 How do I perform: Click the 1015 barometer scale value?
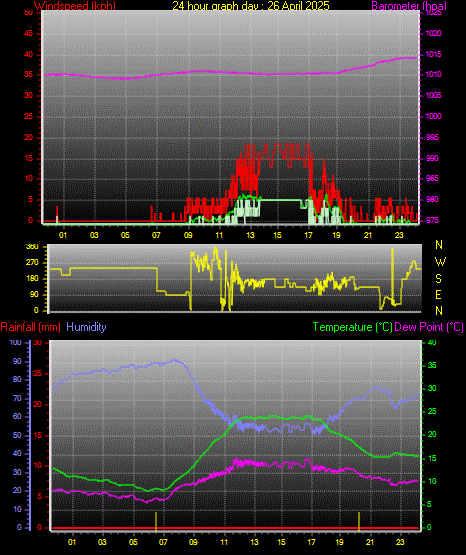point(433,55)
